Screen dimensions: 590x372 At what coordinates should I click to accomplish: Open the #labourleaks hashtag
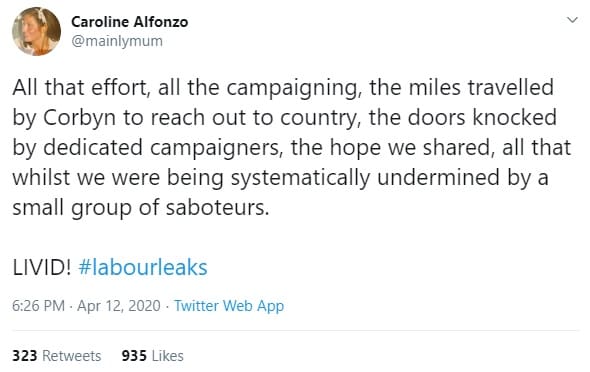pyautogui.click(x=143, y=267)
